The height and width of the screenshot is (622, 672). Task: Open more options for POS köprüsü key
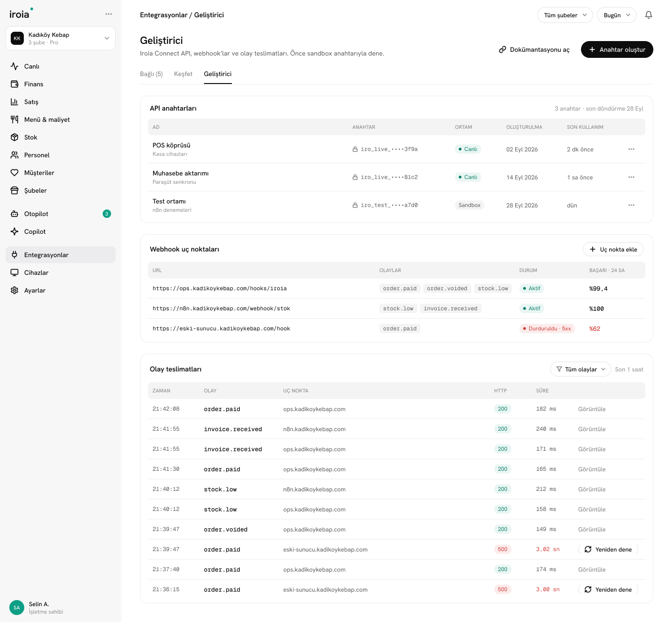[631, 149]
